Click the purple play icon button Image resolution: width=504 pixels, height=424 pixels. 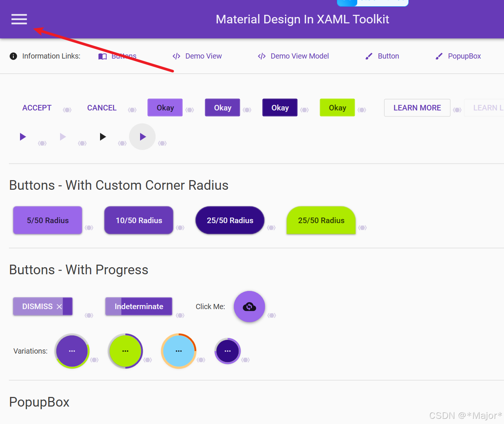point(23,137)
